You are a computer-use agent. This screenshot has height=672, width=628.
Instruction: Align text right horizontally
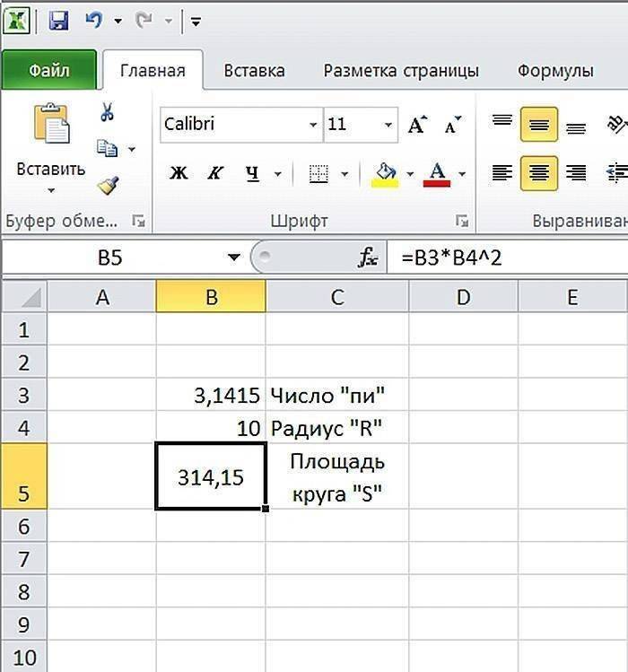point(576,173)
